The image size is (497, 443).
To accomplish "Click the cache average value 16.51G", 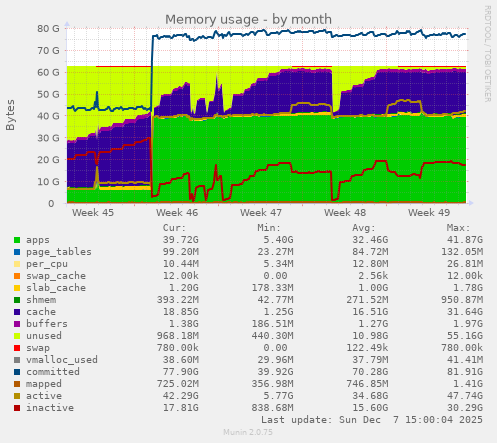I will tap(370, 312).
